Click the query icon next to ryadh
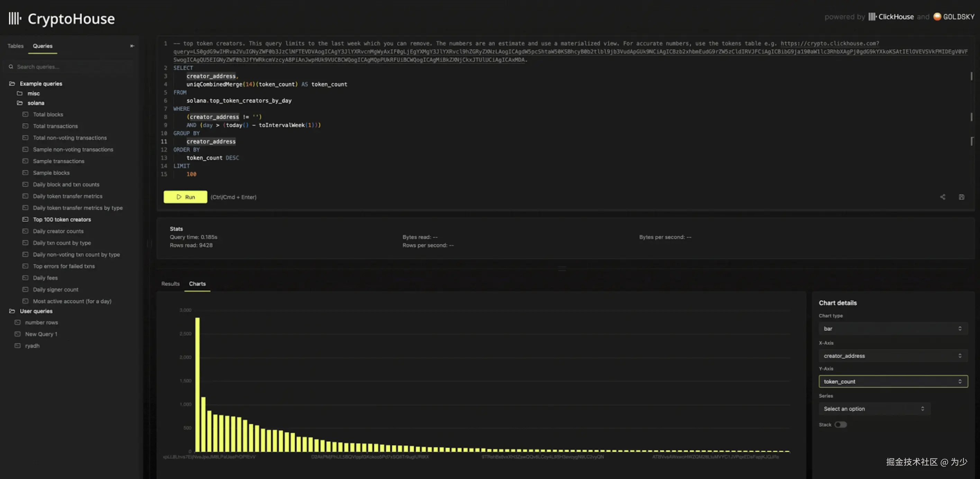Viewport: 980px width, 479px height. pos(18,345)
